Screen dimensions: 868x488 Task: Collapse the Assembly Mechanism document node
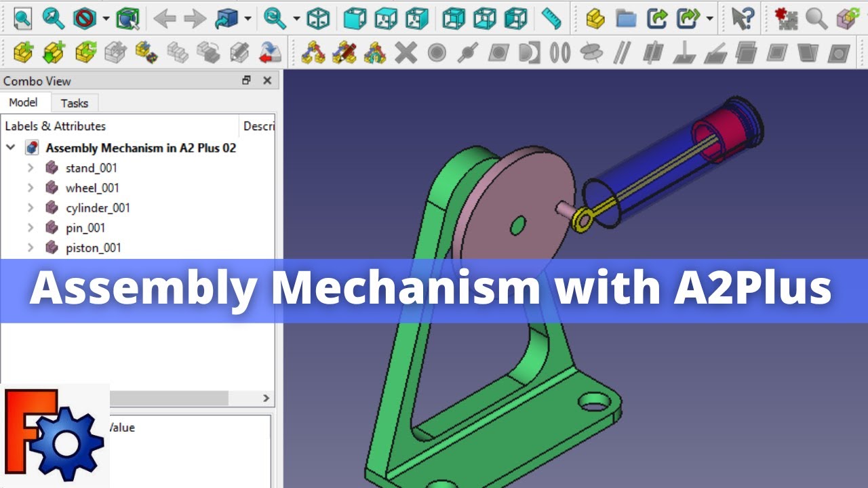[x=11, y=148]
